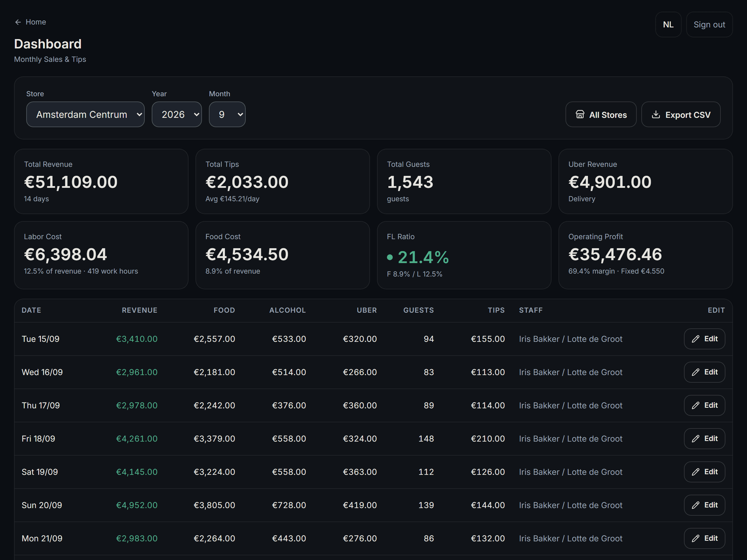Screen dimensions: 747x560
Task: Click the back arrow icon next to Home
Action: coord(18,22)
